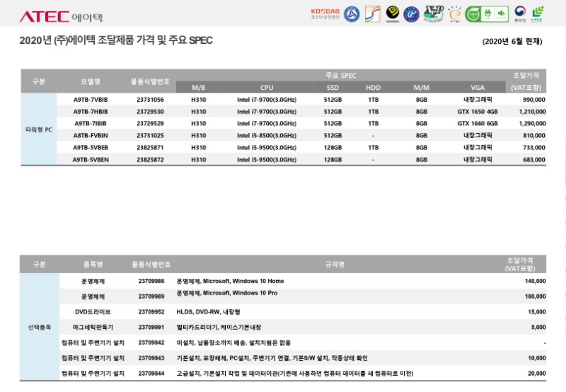Click the green speaker low-noise icon
Viewport: 566px width, 392px height.
point(502,14)
